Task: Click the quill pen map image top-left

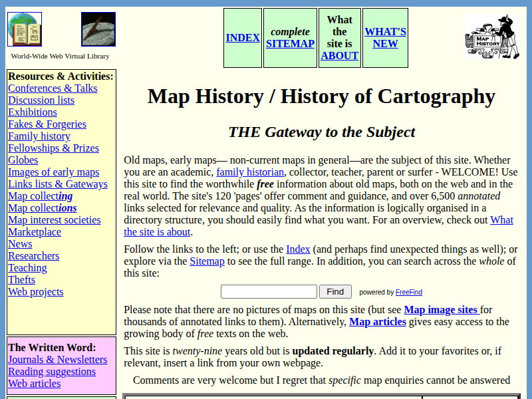Action: coord(98,29)
